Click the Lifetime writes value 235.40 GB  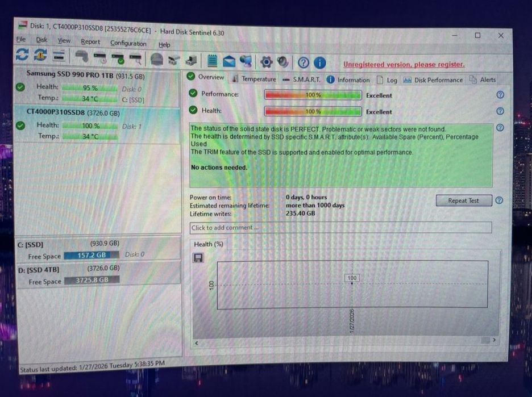point(300,213)
